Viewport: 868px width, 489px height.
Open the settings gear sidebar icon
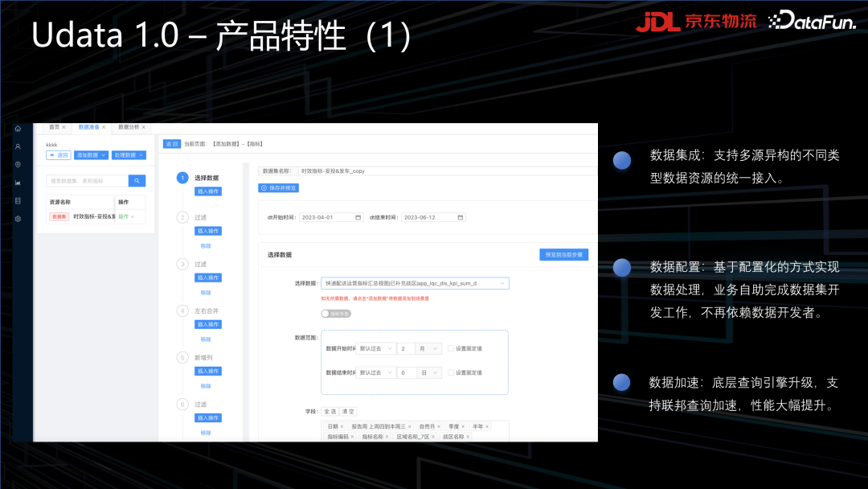tap(18, 219)
